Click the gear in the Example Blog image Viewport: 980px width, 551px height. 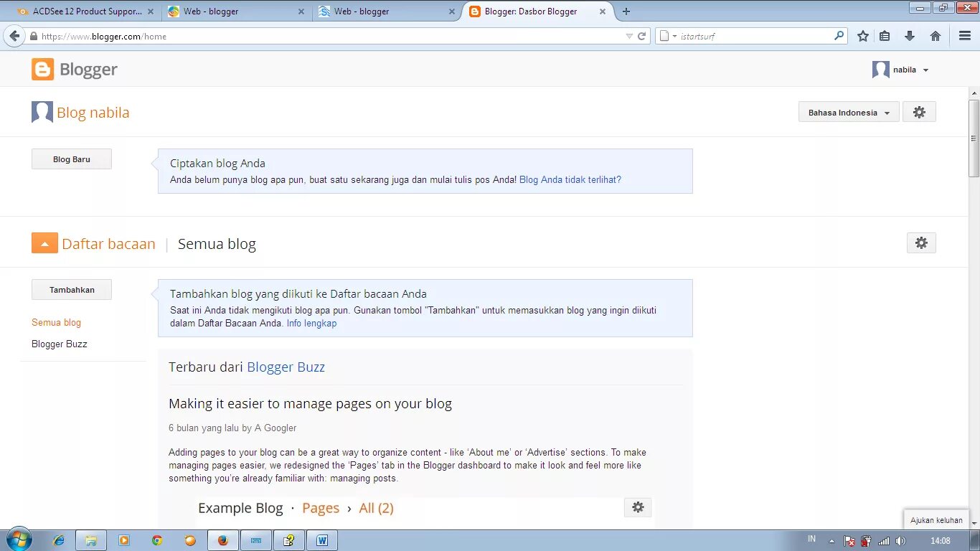[638, 507]
